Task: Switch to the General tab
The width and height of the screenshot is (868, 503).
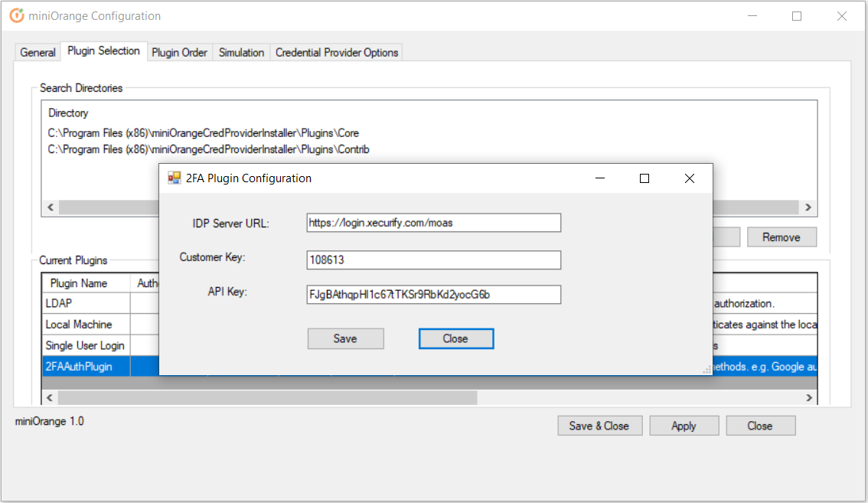Action: pyautogui.click(x=38, y=53)
